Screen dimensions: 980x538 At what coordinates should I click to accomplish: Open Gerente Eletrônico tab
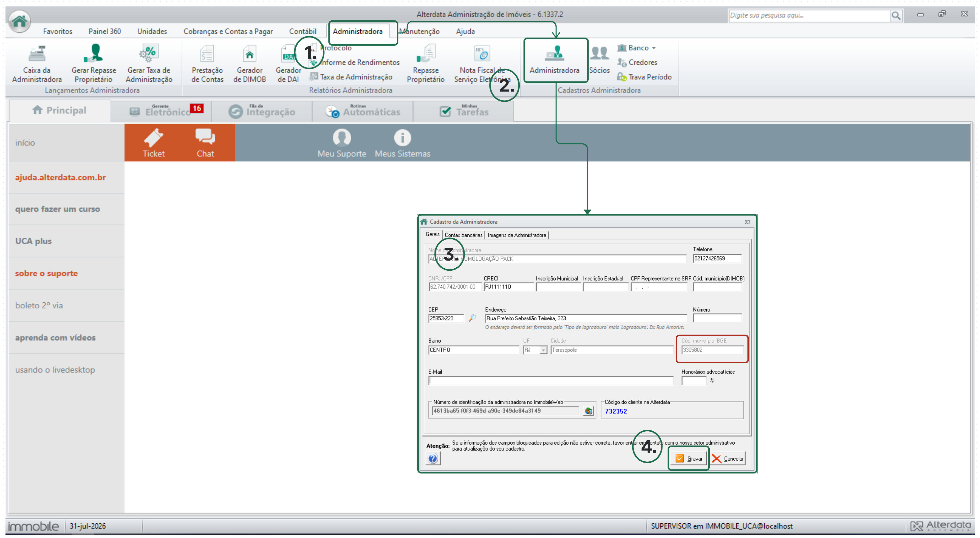[x=161, y=111]
